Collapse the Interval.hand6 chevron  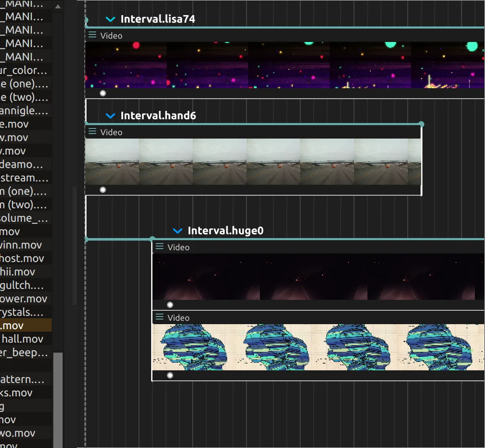click(x=110, y=116)
